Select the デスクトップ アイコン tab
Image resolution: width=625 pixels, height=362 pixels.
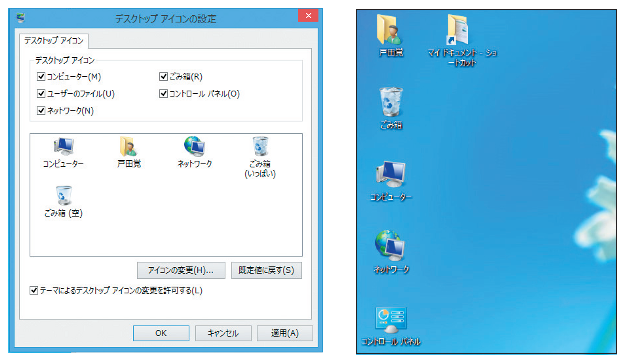pos(54,41)
